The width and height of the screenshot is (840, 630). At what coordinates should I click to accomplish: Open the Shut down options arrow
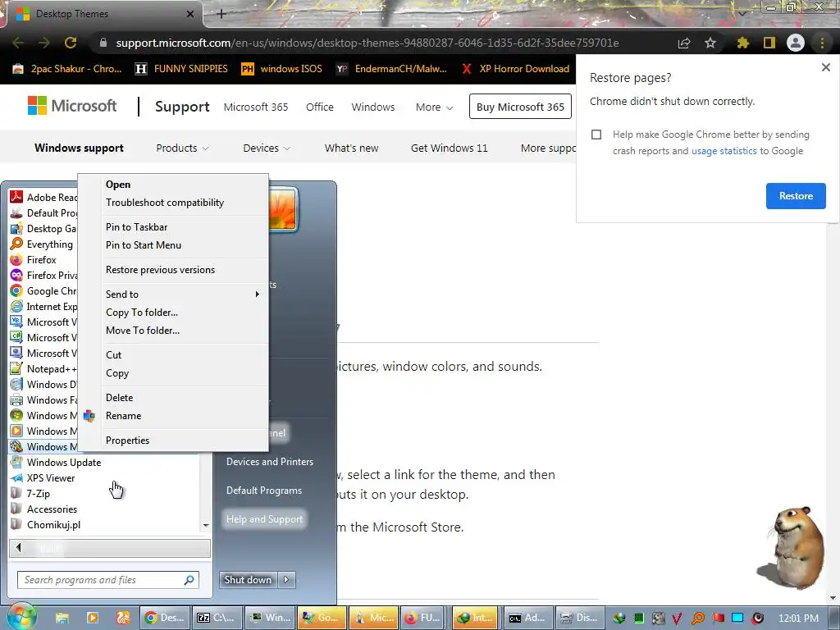[x=286, y=580]
